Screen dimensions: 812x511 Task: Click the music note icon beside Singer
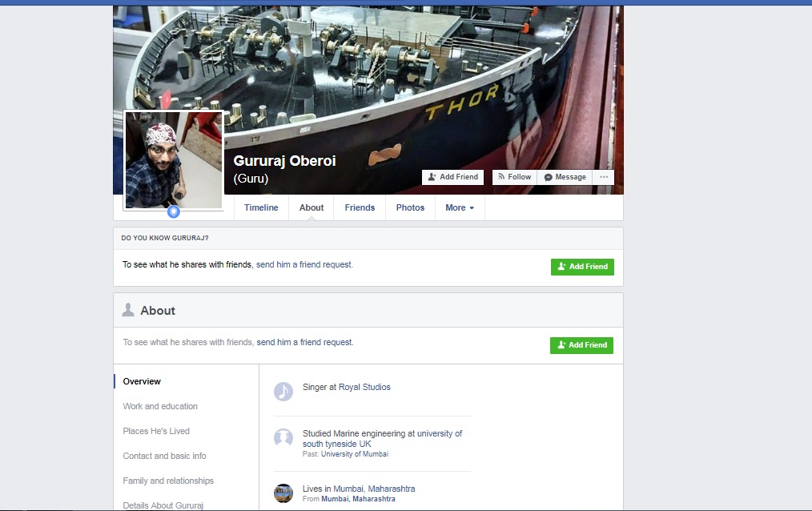tap(283, 392)
